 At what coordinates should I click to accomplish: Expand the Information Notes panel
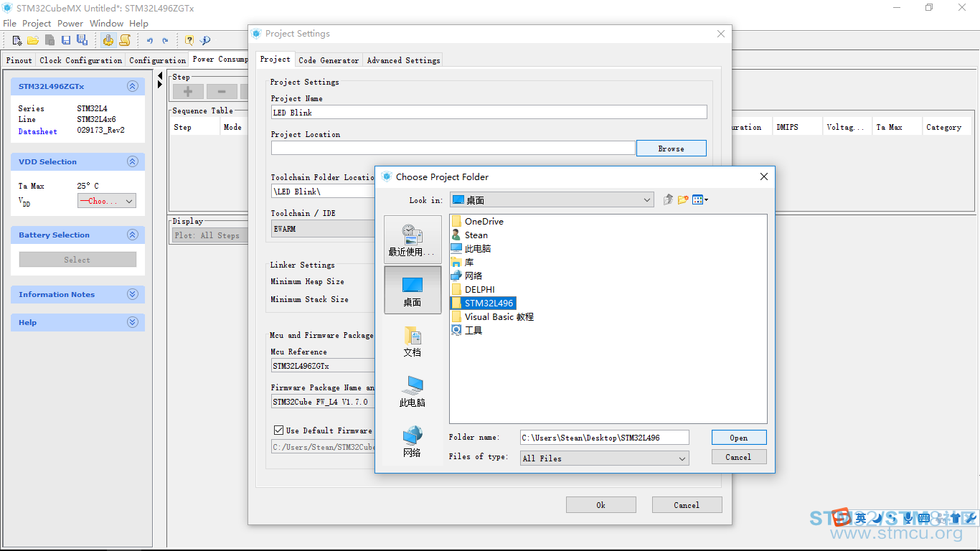click(x=132, y=294)
